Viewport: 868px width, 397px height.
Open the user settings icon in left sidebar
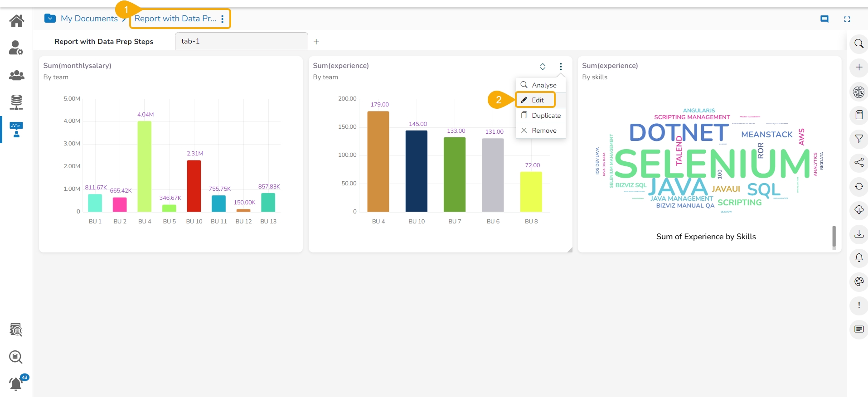click(x=16, y=48)
